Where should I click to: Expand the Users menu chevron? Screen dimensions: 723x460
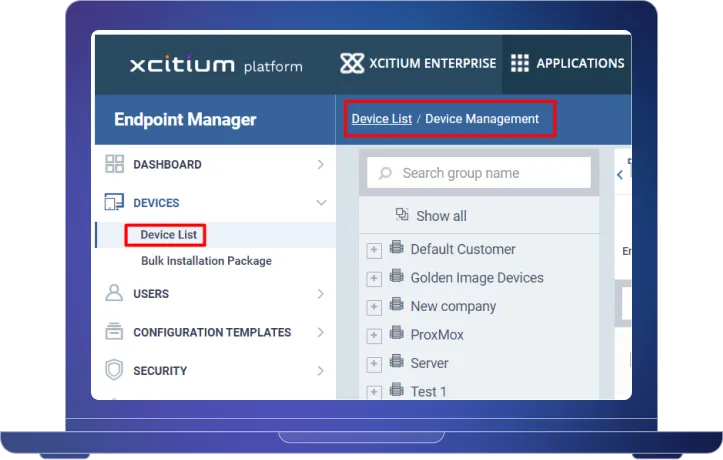(320, 294)
